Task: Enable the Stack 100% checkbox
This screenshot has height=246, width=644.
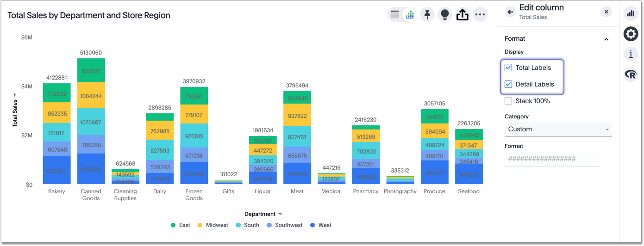Action: pos(508,101)
